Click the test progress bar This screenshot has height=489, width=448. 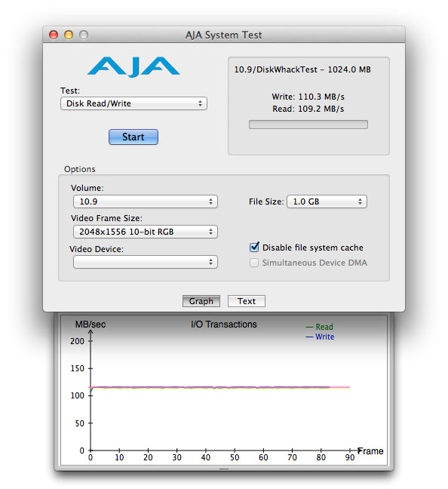308,125
